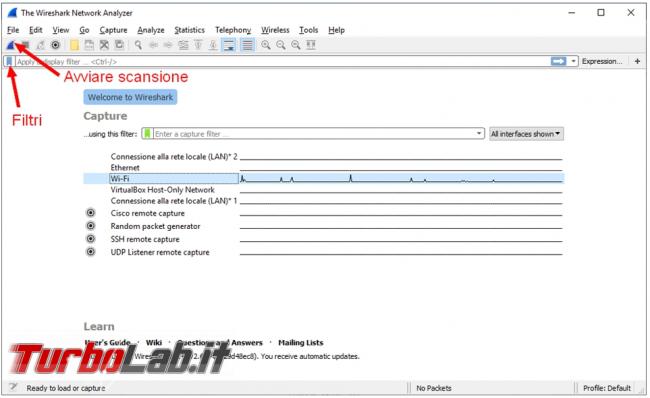Open the Mailing Lists link

tap(301, 342)
